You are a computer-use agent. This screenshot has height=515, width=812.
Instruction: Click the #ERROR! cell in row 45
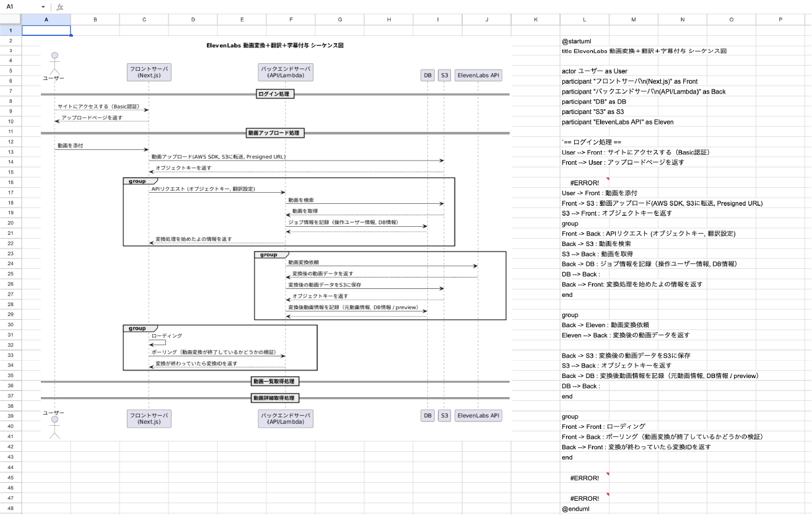584,478
